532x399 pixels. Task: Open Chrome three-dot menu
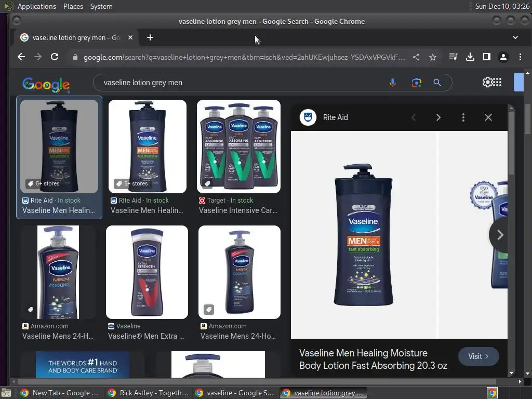pos(520,57)
